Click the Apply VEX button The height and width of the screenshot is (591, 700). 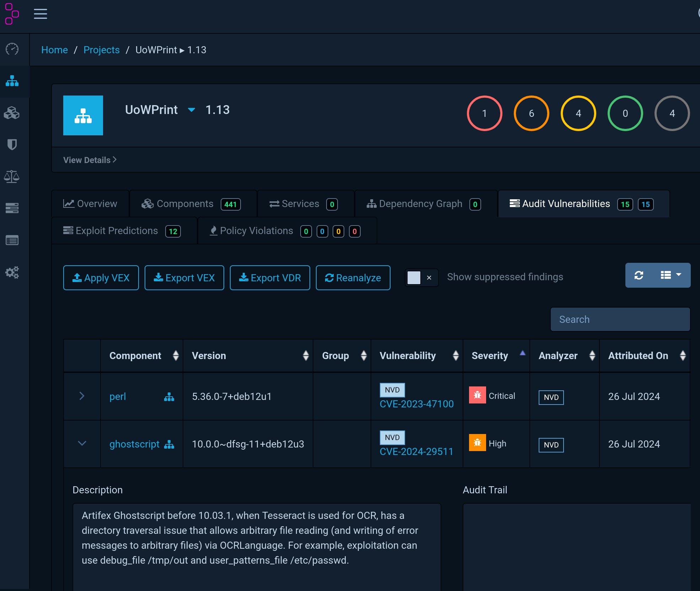point(101,278)
